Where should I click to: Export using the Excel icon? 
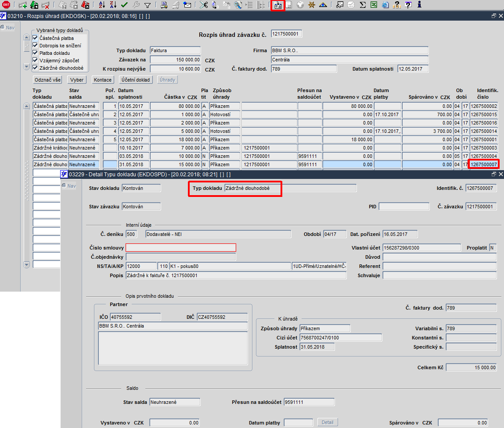[x=374, y=5]
